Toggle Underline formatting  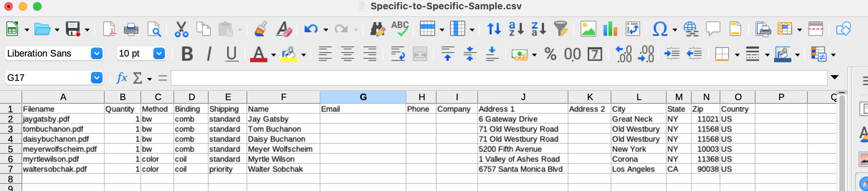(x=232, y=54)
